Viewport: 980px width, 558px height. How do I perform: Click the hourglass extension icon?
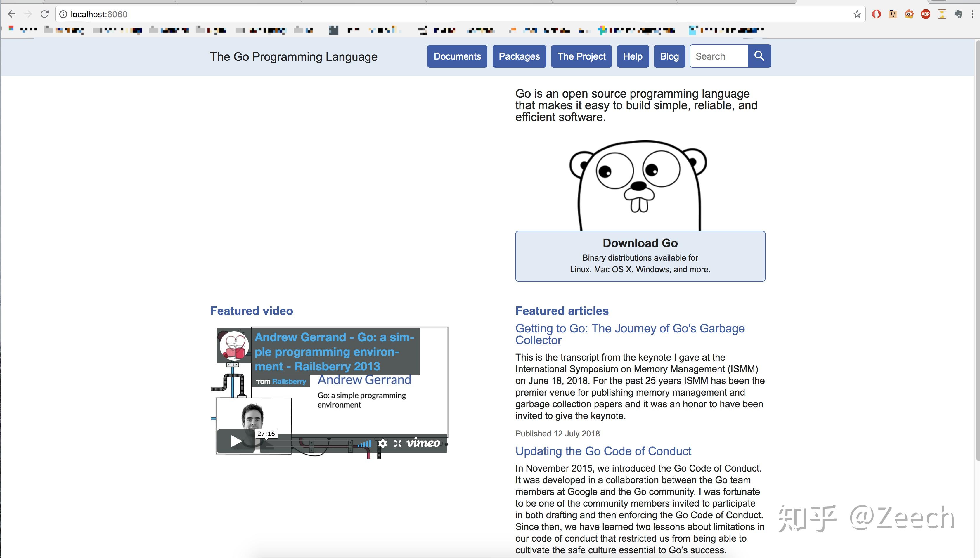942,14
